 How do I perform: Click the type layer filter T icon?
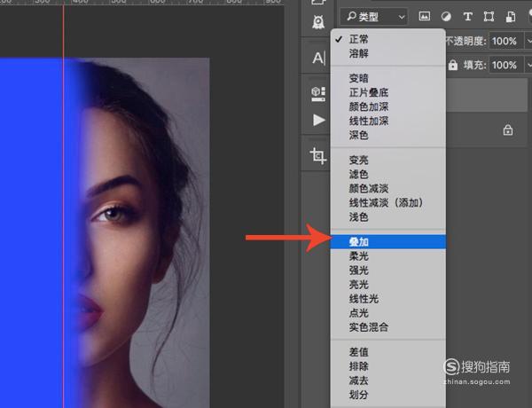(x=467, y=16)
